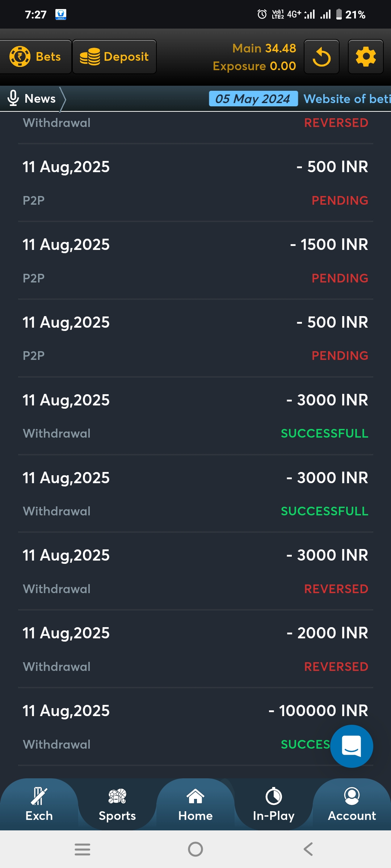
Task: Tap Android home circle button
Action: tap(195, 849)
